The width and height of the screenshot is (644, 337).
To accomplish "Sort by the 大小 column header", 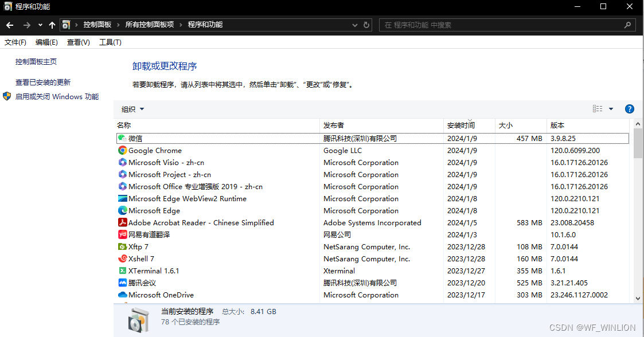I will pos(521,125).
